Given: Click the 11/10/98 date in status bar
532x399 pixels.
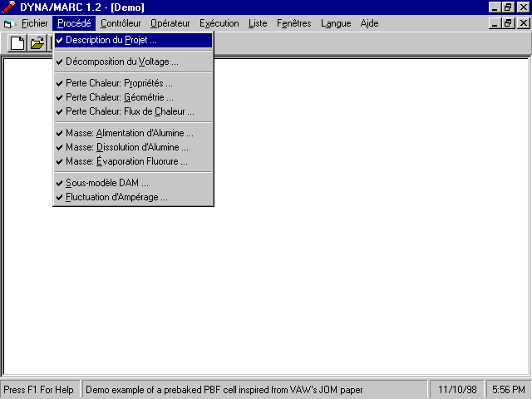Looking at the screenshot, I should coord(457,390).
